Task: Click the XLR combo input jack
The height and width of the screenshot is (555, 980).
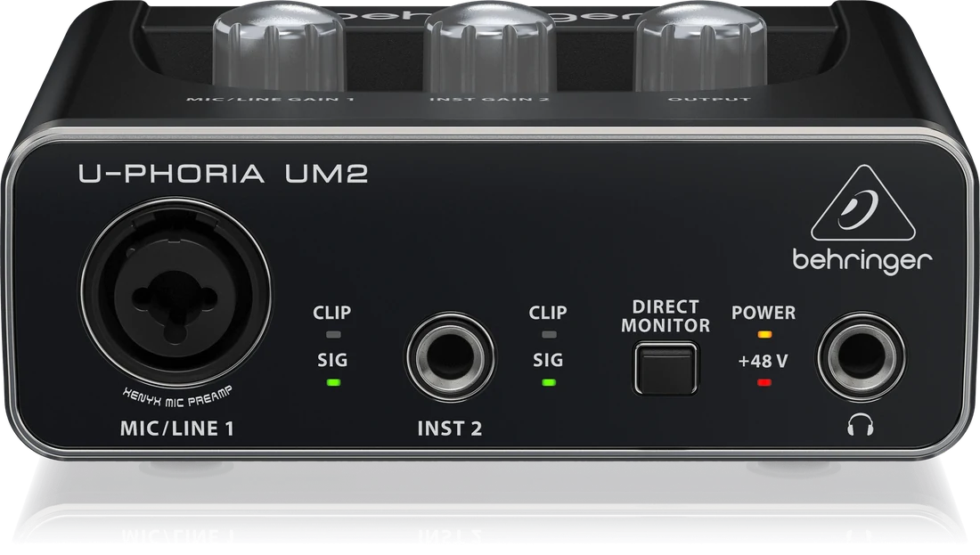Action: point(176,294)
